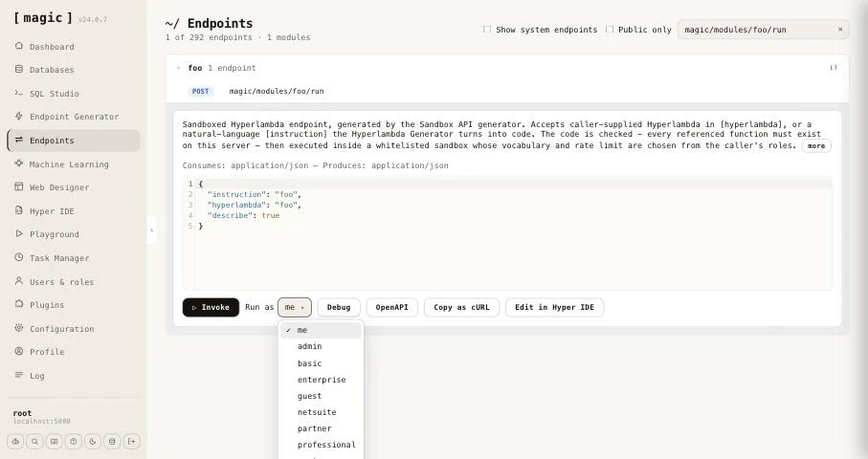Click the braces icon on the foo module header
This screenshot has height=459, width=868.
click(834, 68)
